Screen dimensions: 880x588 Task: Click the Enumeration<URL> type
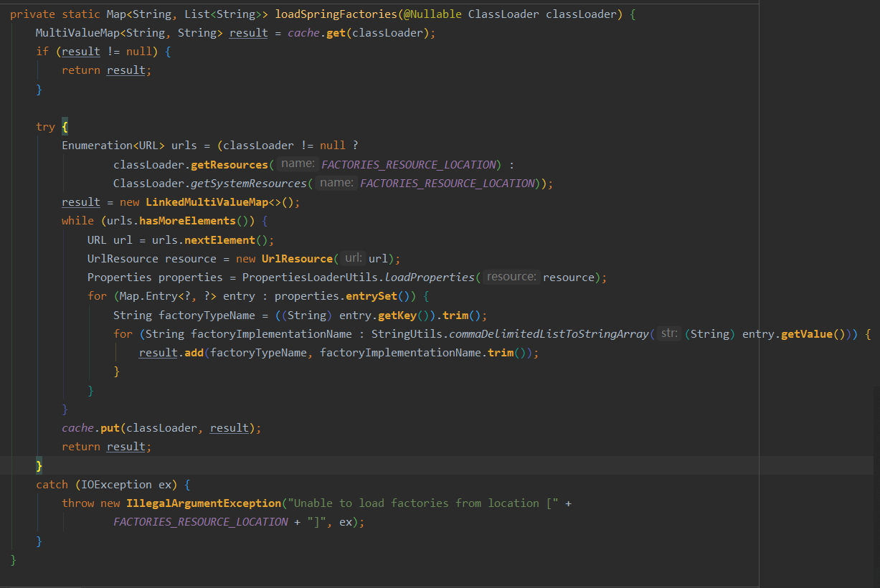113,145
